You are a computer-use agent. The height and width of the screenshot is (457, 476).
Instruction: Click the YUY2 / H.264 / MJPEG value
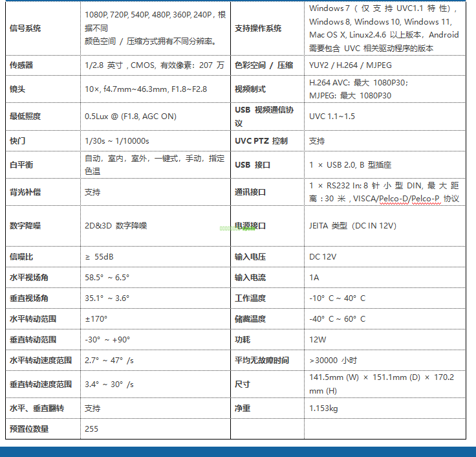[350, 65]
